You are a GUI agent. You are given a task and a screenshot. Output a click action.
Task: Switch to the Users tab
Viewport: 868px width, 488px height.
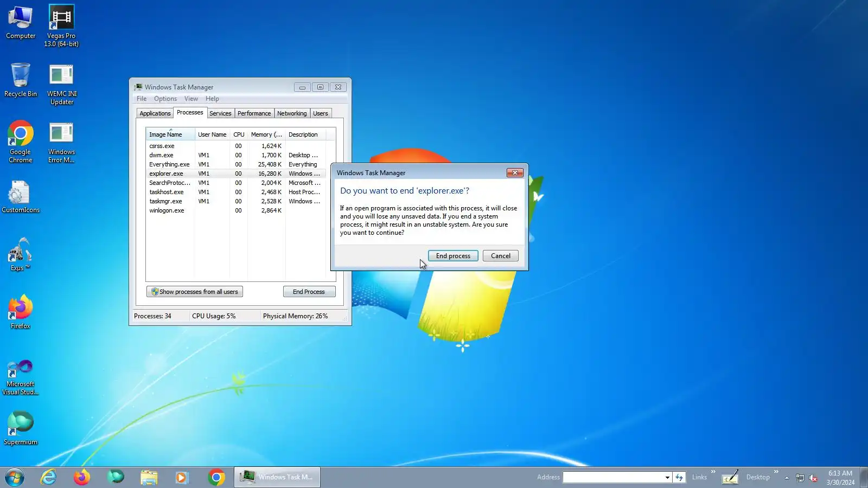pos(321,113)
